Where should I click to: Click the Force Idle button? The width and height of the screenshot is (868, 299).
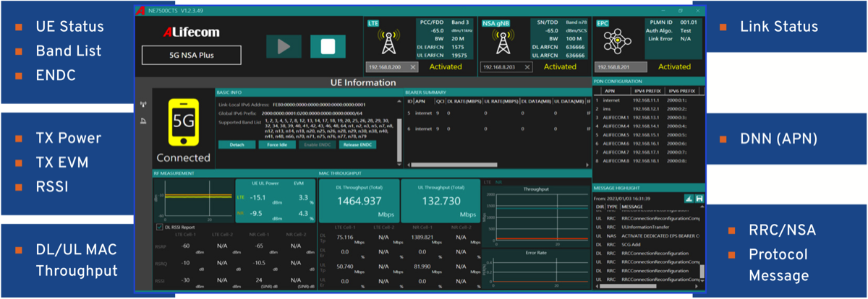276,144
